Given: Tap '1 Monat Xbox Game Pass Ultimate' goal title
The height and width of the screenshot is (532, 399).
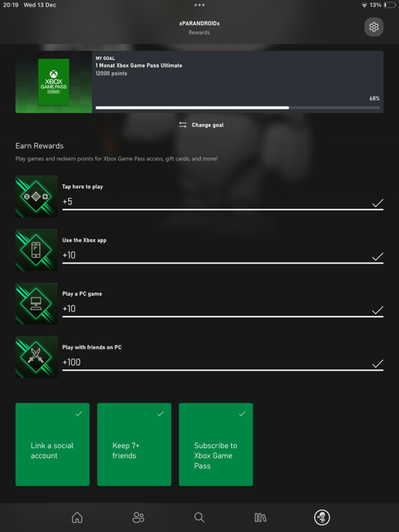Looking at the screenshot, I should 139,66.
